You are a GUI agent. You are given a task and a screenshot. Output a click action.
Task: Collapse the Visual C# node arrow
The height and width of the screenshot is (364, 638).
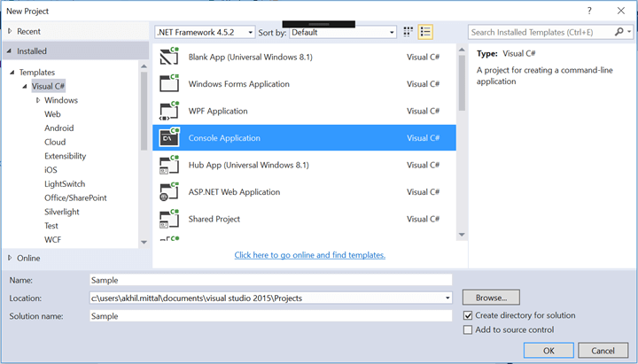25,86
